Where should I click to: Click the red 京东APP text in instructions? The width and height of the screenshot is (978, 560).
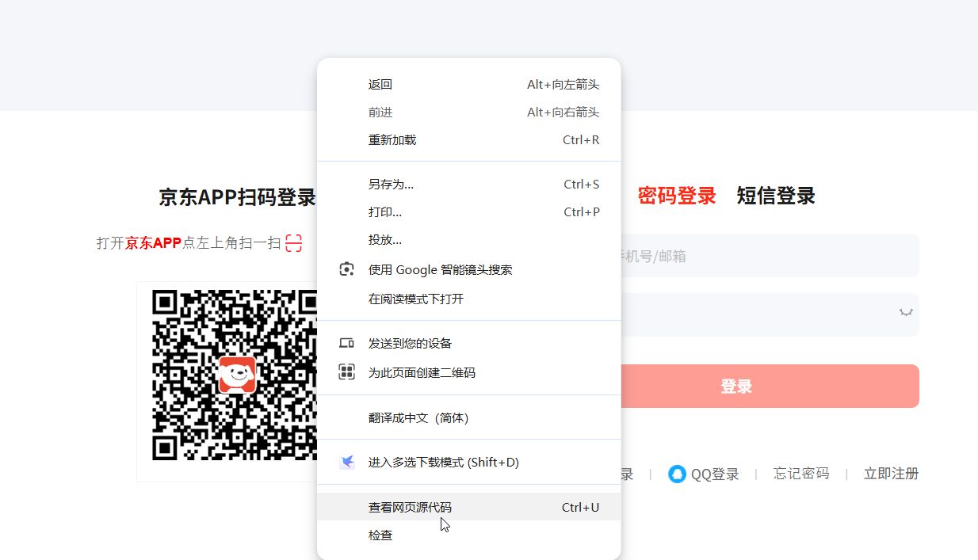coord(154,243)
